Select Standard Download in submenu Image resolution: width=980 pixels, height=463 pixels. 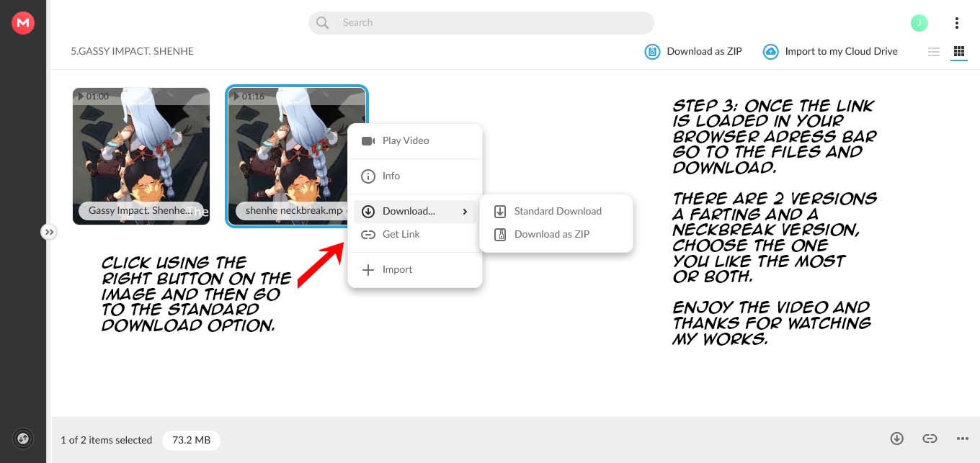(556, 211)
